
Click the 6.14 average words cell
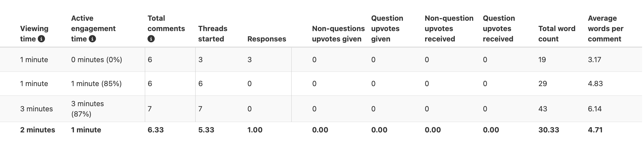(x=595, y=109)
